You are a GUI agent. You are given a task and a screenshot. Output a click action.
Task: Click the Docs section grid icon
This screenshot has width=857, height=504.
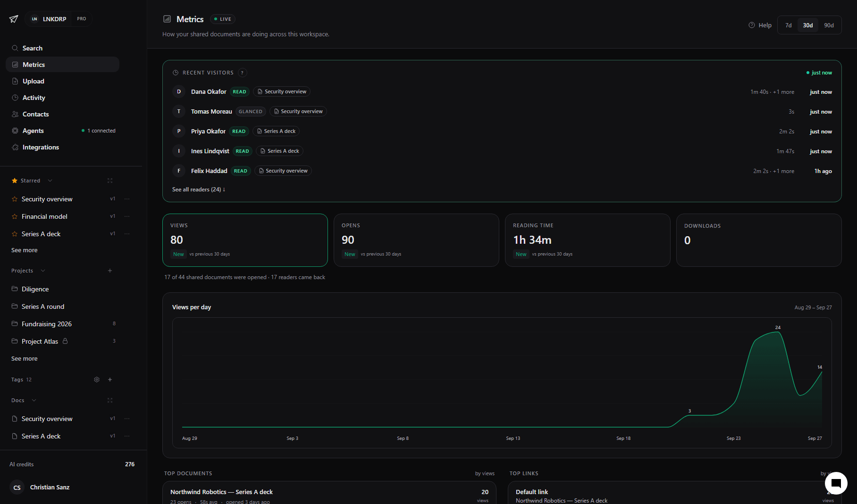[110, 400]
